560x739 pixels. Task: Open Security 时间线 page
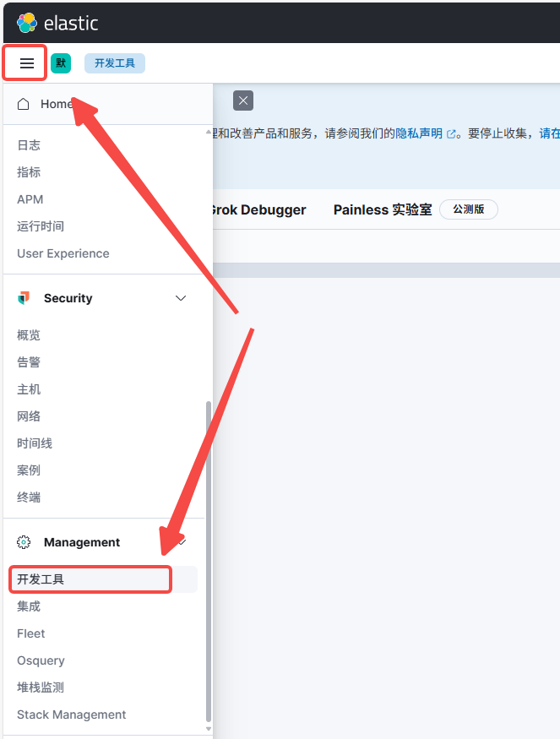(x=35, y=443)
